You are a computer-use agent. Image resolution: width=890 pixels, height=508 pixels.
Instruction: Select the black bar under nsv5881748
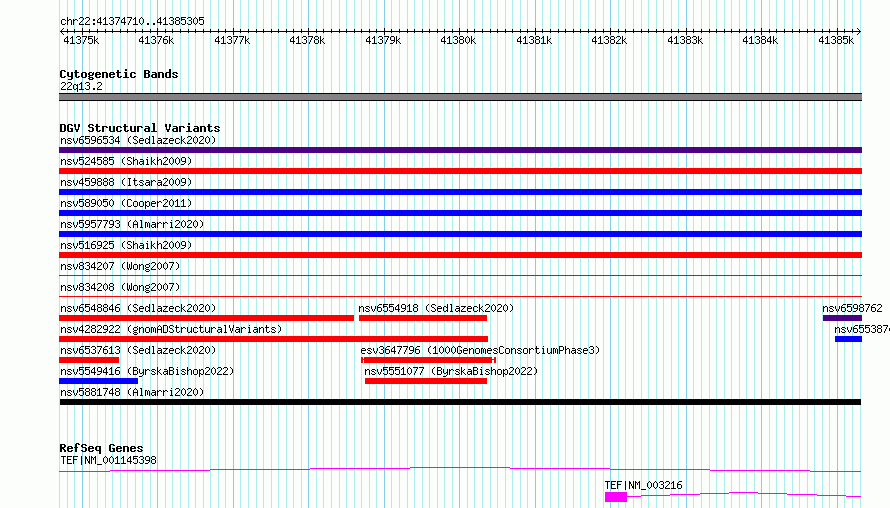coord(460,402)
